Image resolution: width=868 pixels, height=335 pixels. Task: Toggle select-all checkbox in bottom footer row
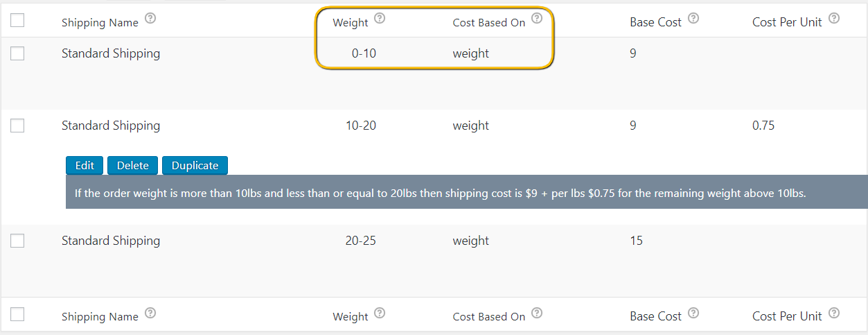pyautogui.click(x=17, y=315)
